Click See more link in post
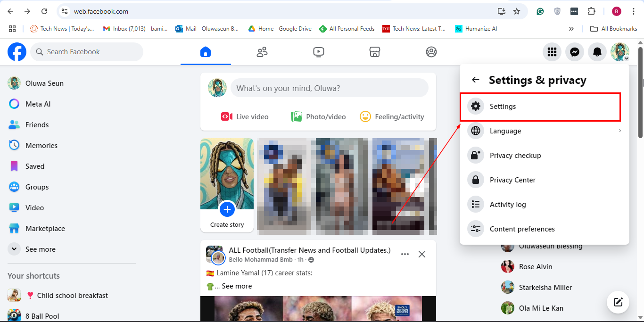The height and width of the screenshot is (322, 644). (x=237, y=286)
